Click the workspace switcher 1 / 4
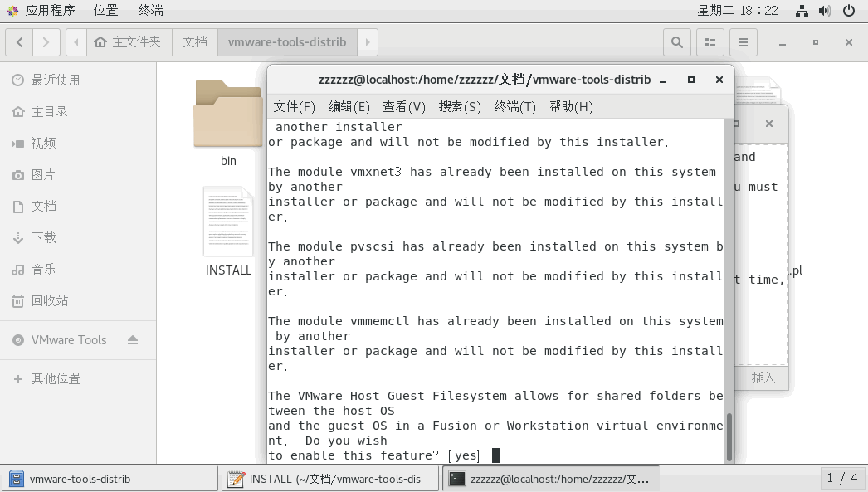868x492 pixels. pyautogui.click(x=842, y=478)
